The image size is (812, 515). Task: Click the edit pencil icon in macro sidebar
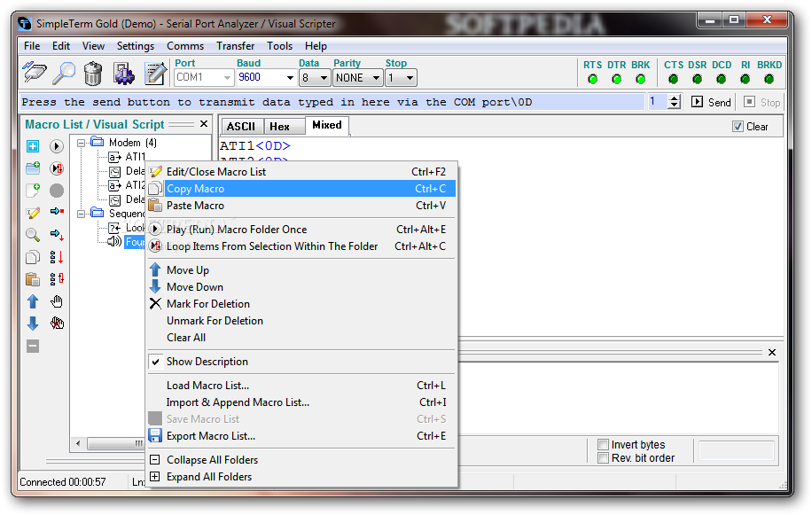click(33, 213)
